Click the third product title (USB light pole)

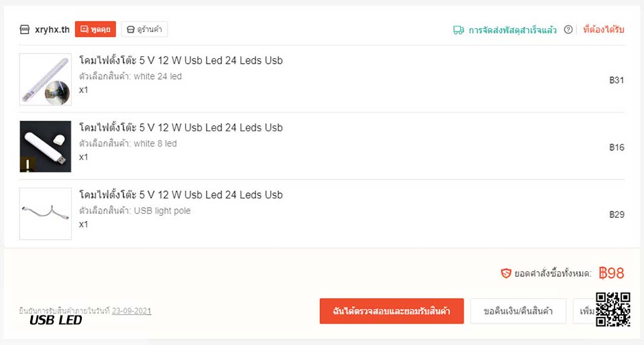180,195
